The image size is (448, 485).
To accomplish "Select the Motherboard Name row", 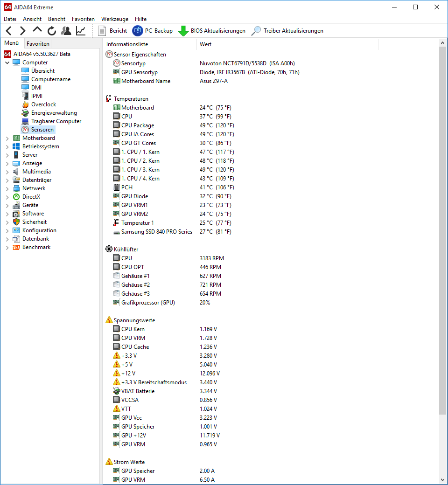I will [171, 81].
